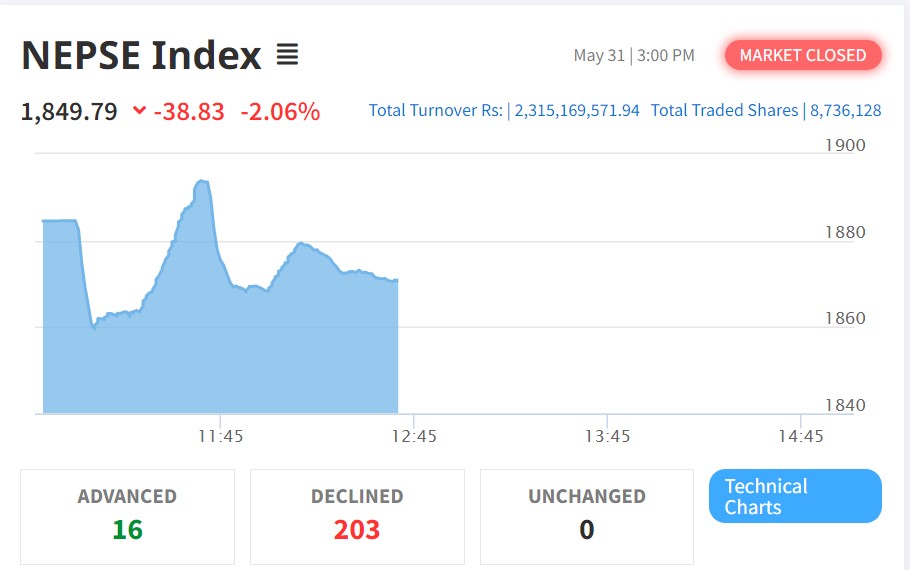Select the UNCHANGED 0 stat box
Viewport: 910px width, 570px height.
click(587, 516)
